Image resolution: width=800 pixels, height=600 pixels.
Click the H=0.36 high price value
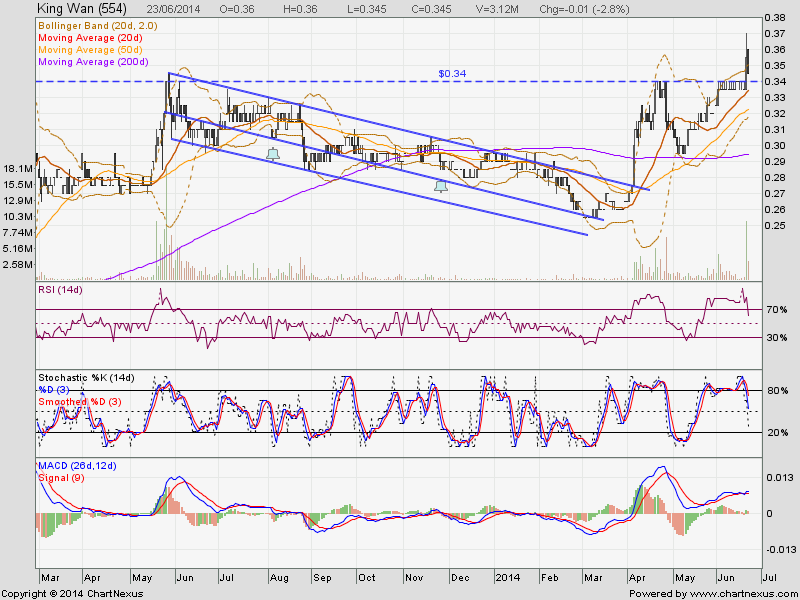(299, 9)
